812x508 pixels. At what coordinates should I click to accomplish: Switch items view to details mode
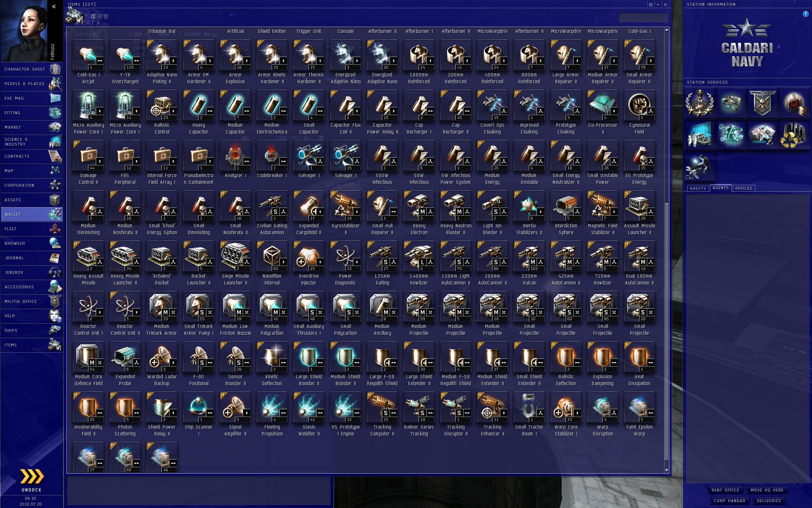(x=100, y=16)
